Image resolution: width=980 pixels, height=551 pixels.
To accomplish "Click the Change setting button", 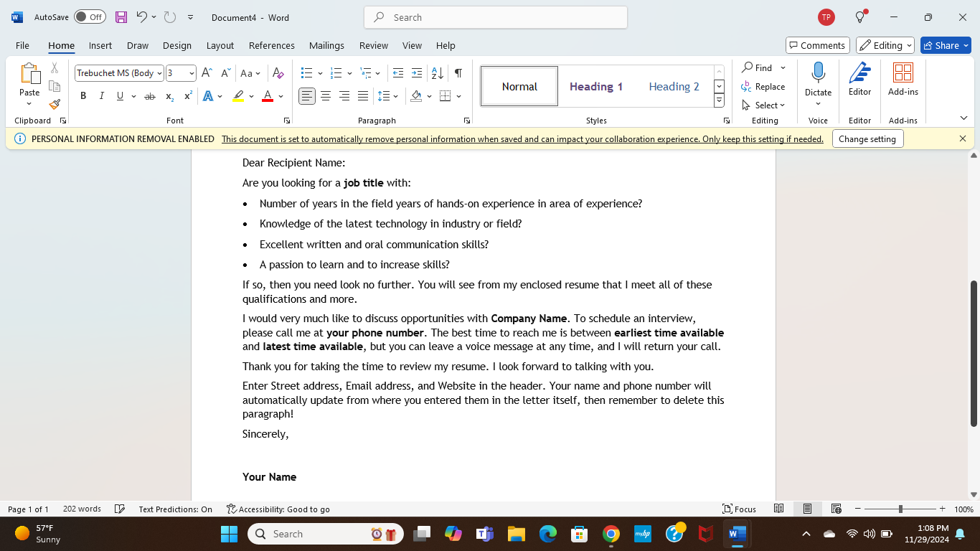I will pyautogui.click(x=867, y=138).
